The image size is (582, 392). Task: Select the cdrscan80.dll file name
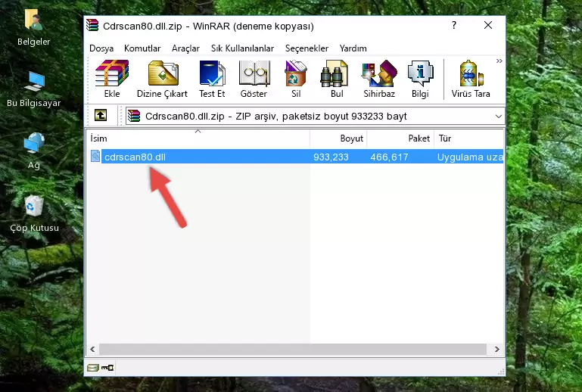135,157
